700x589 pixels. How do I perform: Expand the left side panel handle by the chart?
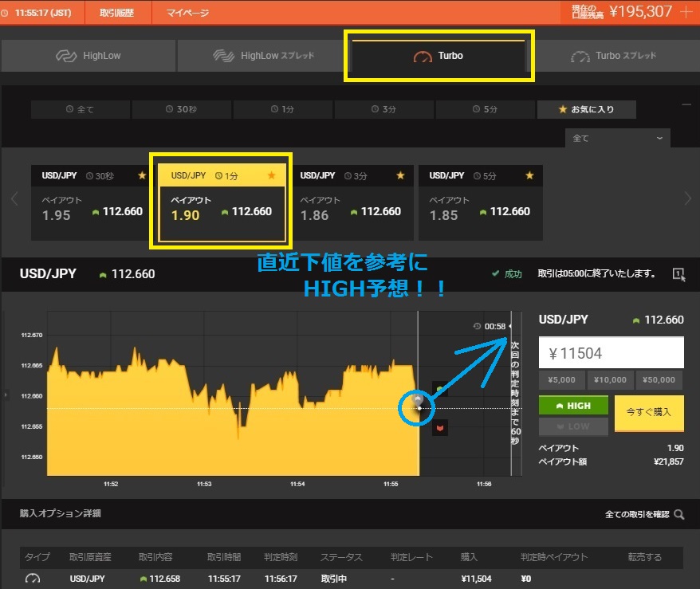tap(5, 395)
